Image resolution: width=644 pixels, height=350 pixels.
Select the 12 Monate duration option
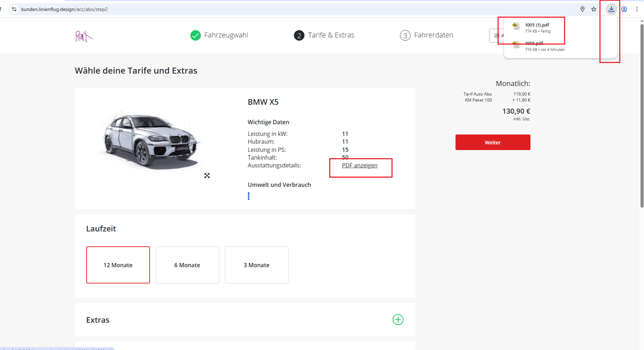coord(118,265)
